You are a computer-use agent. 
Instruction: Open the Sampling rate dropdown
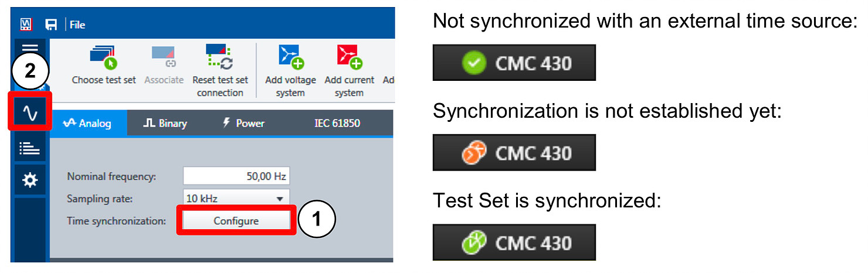236,199
